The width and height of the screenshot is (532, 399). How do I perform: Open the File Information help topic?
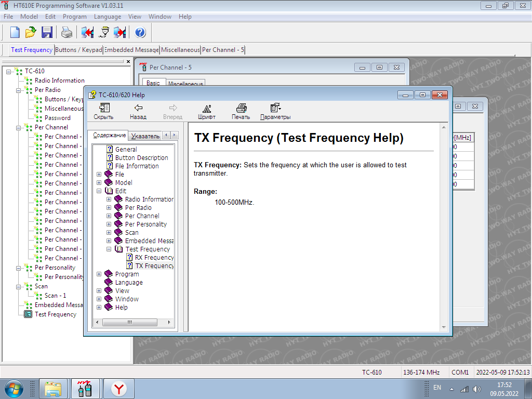[x=137, y=166]
